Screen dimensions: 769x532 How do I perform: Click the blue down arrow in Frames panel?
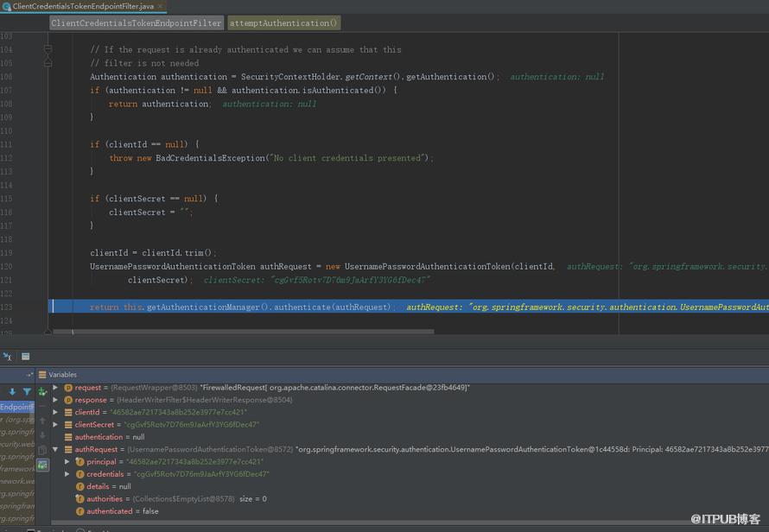(x=12, y=392)
